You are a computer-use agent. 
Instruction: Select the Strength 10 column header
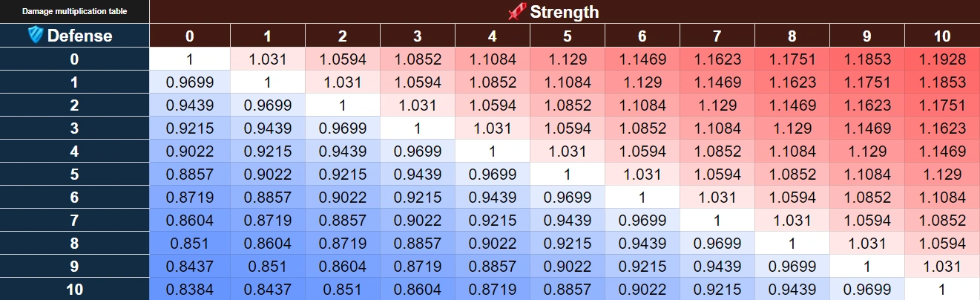click(x=942, y=36)
